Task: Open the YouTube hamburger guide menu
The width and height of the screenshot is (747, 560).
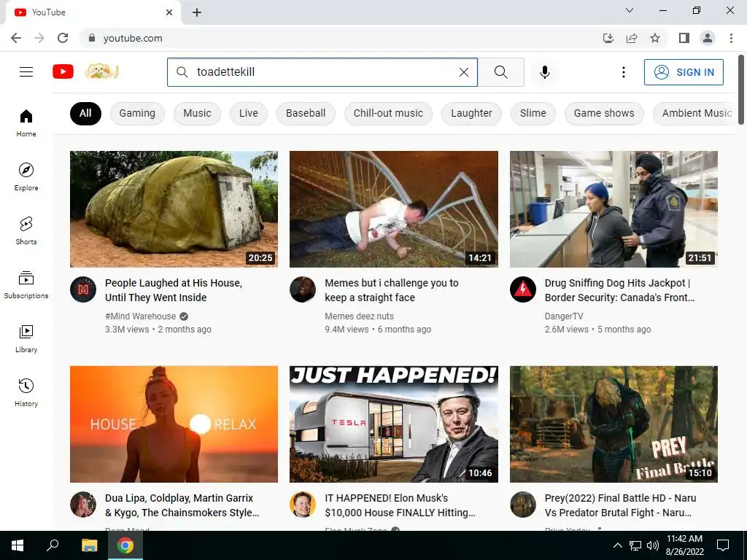Action: click(x=26, y=72)
